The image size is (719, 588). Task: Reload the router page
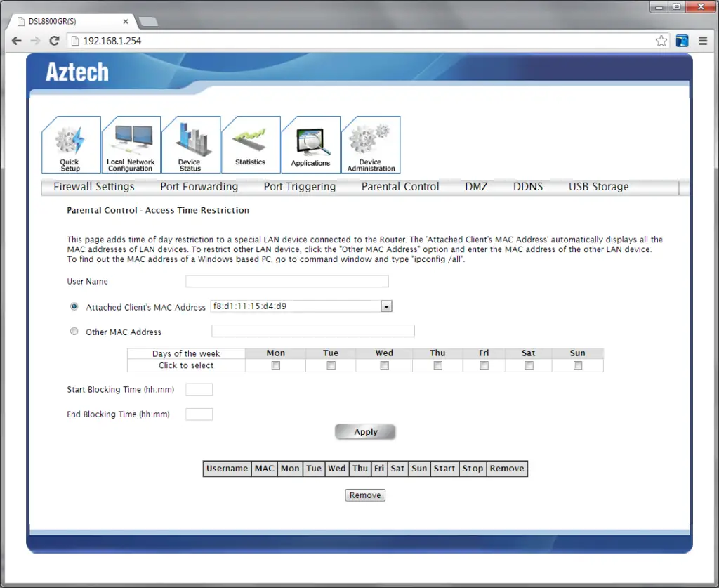(54, 41)
